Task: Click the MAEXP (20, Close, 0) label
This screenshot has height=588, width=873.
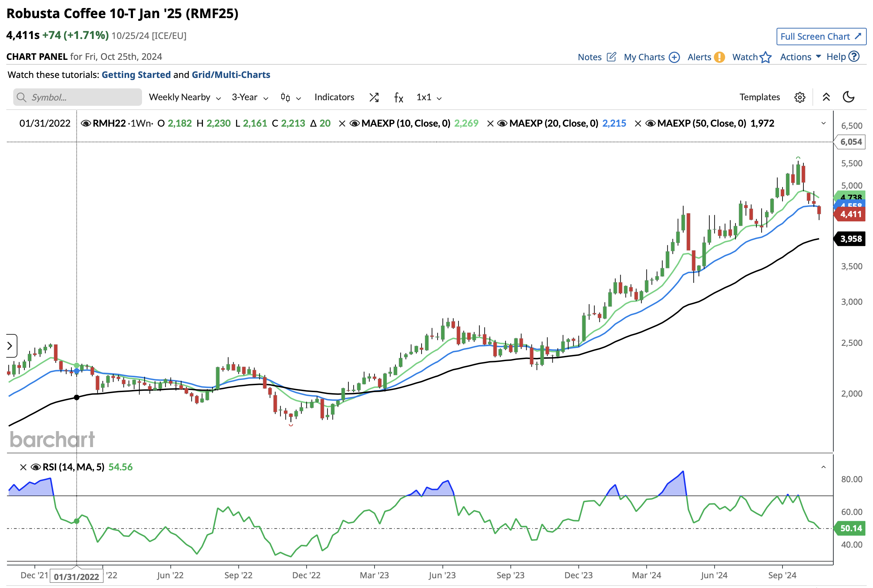Action: pyautogui.click(x=553, y=124)
